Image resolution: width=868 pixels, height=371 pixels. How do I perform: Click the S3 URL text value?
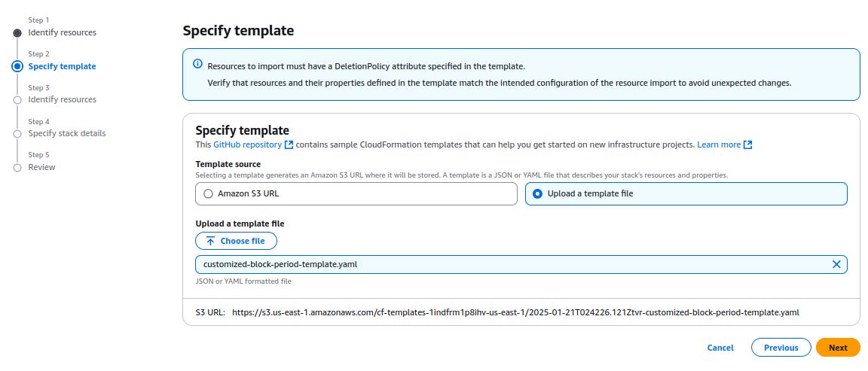pos(515,312)
